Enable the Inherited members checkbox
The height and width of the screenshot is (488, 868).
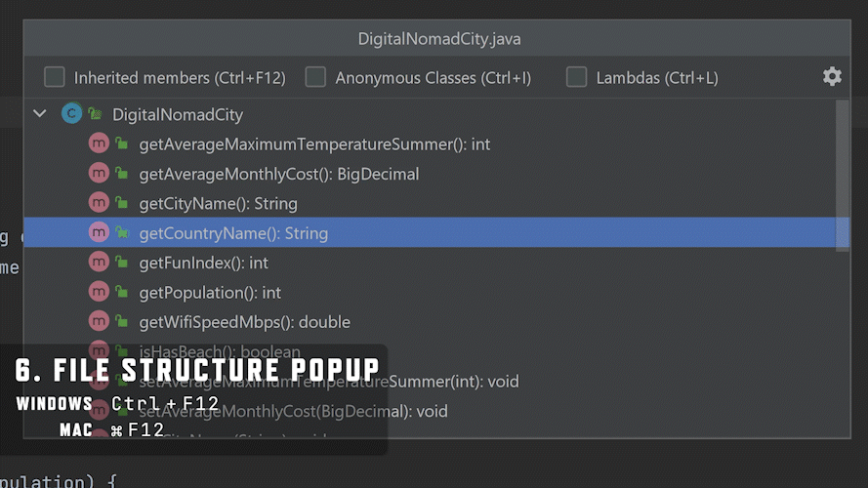click(x=55, y=77)
